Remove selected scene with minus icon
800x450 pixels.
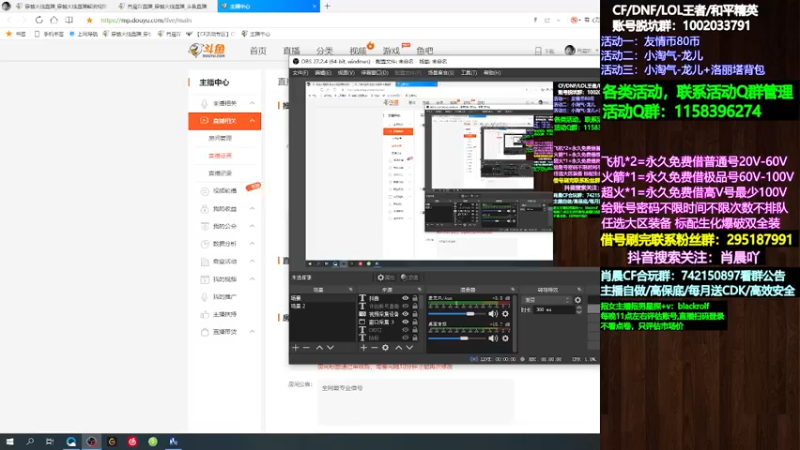point(306,347)
